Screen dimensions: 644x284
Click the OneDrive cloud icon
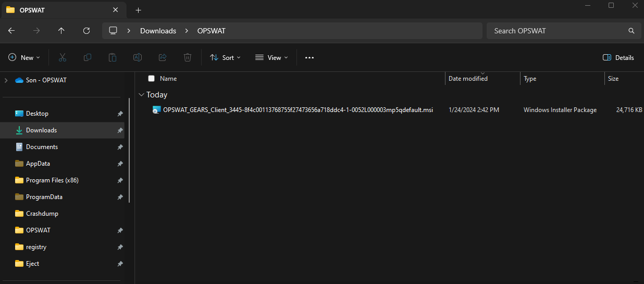[x=19, y=80]
